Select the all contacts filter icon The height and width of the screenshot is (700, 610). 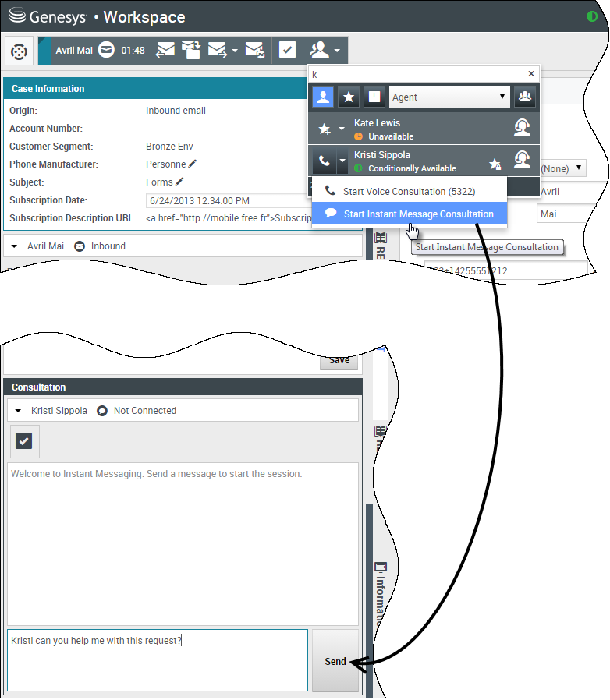(x=323, y=97)
